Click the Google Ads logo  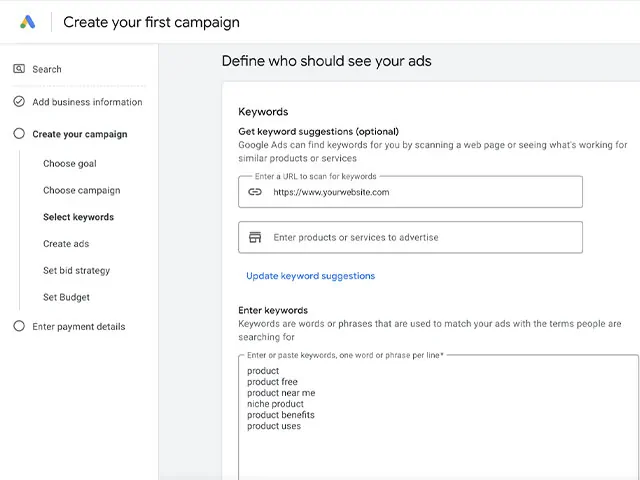pos(28,22)
